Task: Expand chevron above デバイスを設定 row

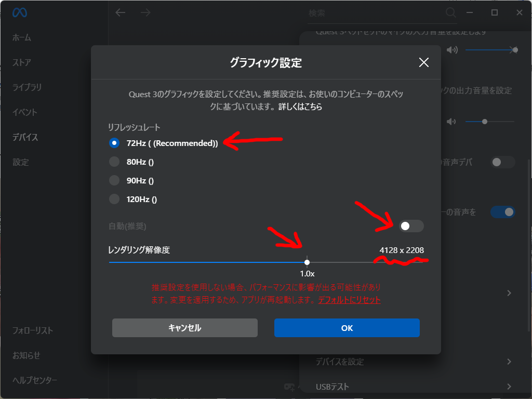Action: click(509, 293)
